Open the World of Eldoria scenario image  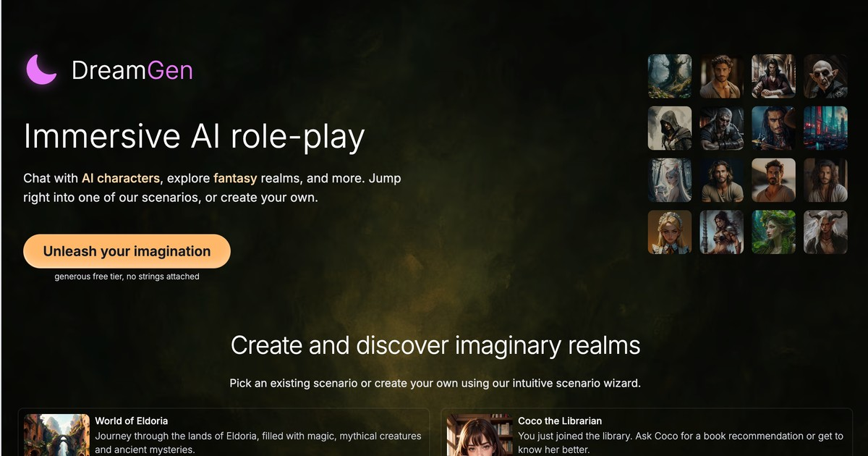(x=56, y=435)
